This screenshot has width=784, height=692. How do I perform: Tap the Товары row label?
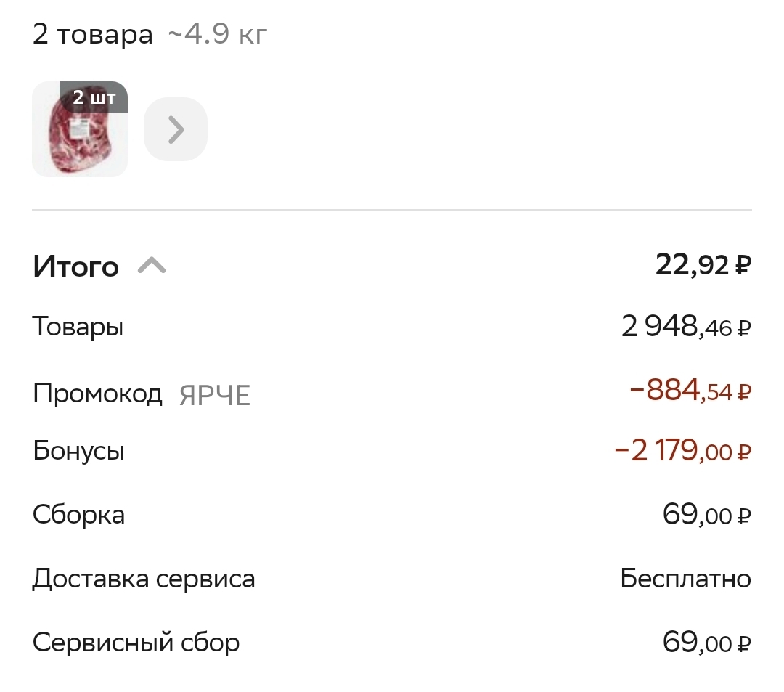(x=78, y=327)
